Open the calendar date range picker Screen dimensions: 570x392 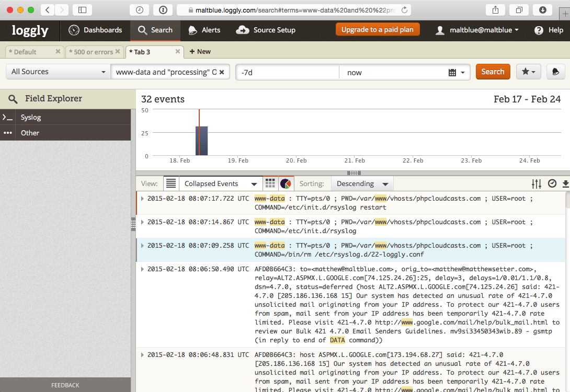[x=457, y=72]
